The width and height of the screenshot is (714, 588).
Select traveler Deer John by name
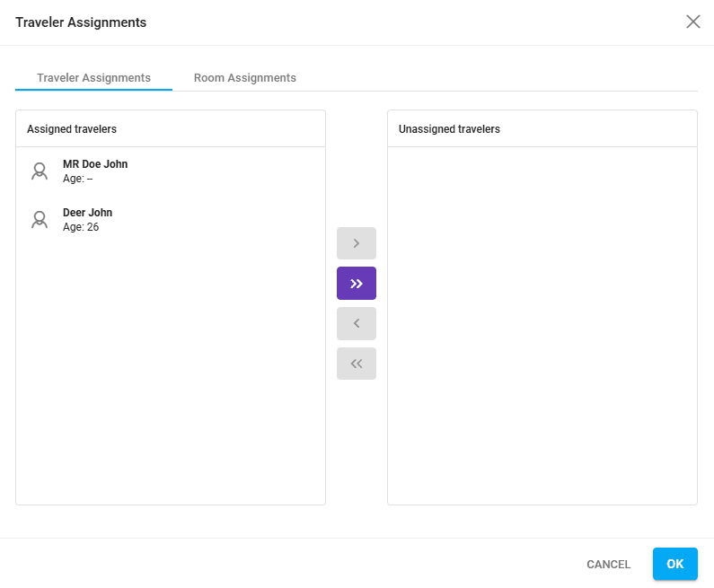coord(87,213)
